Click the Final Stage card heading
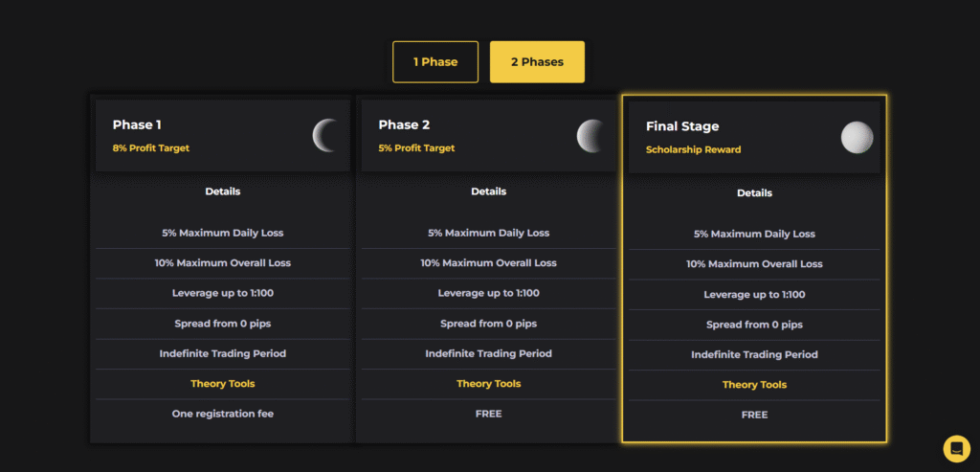 pos(681,126)
